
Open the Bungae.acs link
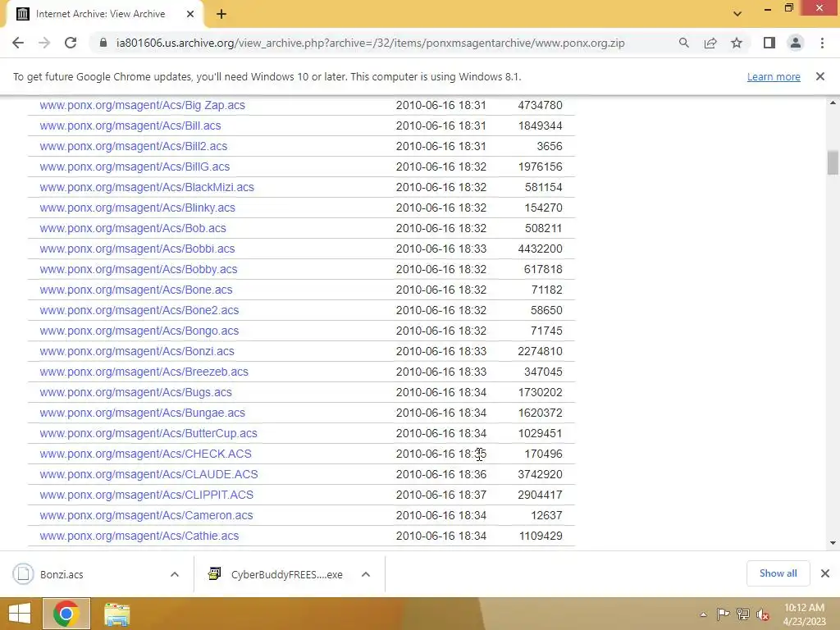(x=142, y=413)
